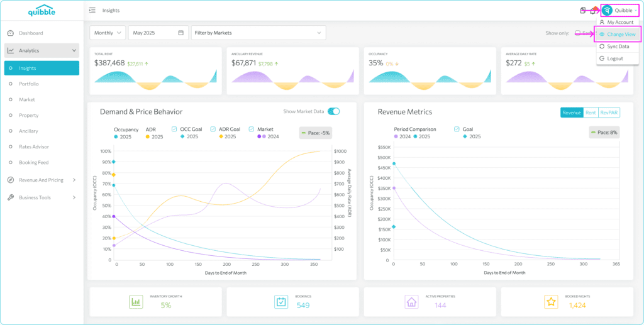Click the Active Properties house icon
This screenshot has height=325, width=644.
(411, 302)
